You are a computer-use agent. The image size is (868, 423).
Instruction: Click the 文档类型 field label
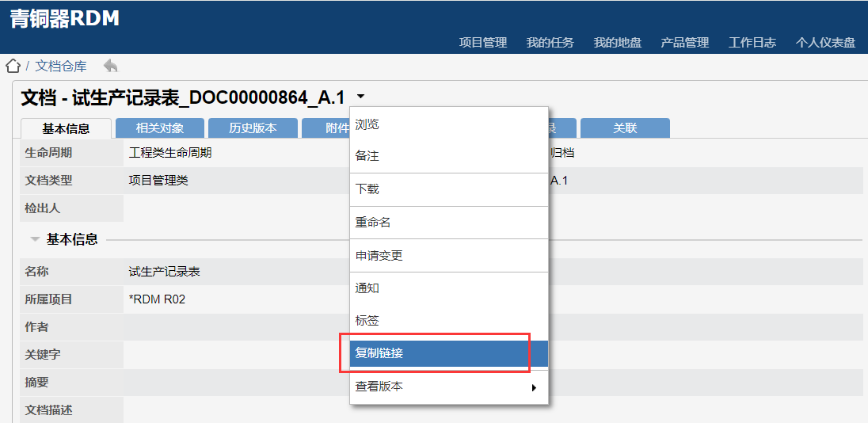click(49, 181)
